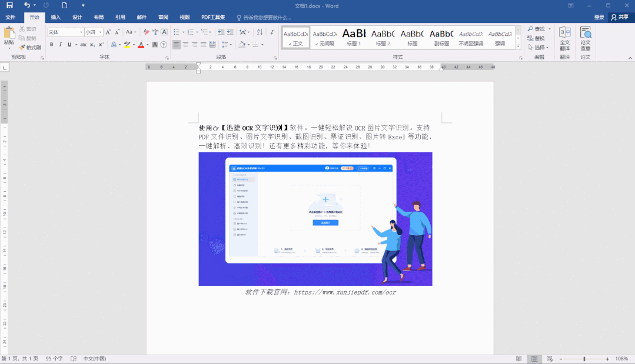Open the 宋体 font name dropdown

pos(81,32)
